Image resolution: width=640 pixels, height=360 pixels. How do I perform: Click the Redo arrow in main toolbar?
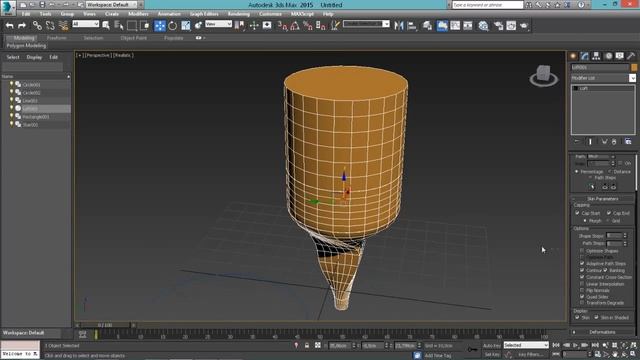point(22,26)
